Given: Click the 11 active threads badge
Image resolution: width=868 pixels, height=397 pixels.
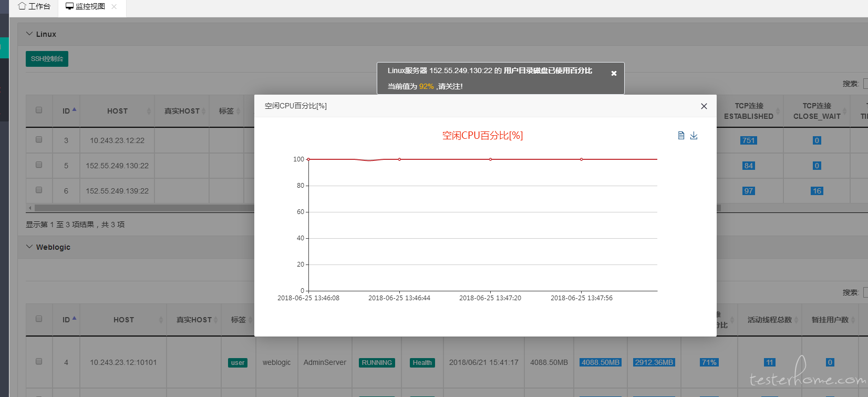Looking at the screenshot, I should pos(769,362).
